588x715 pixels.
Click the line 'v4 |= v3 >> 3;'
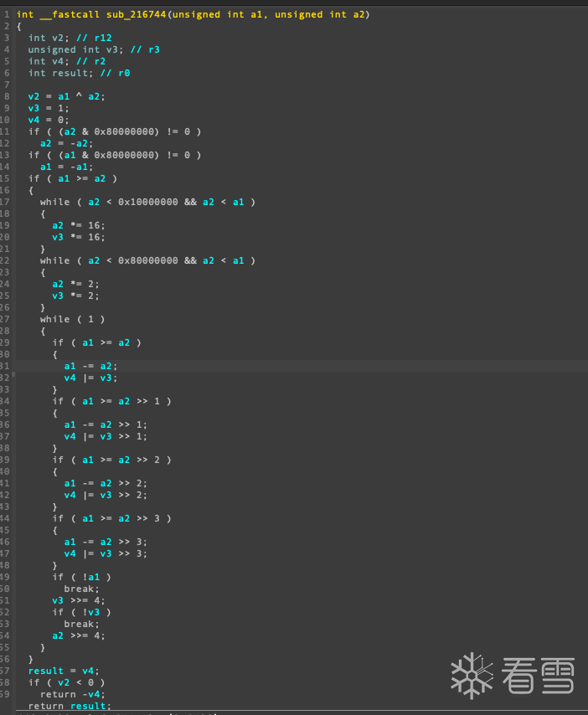106,553
